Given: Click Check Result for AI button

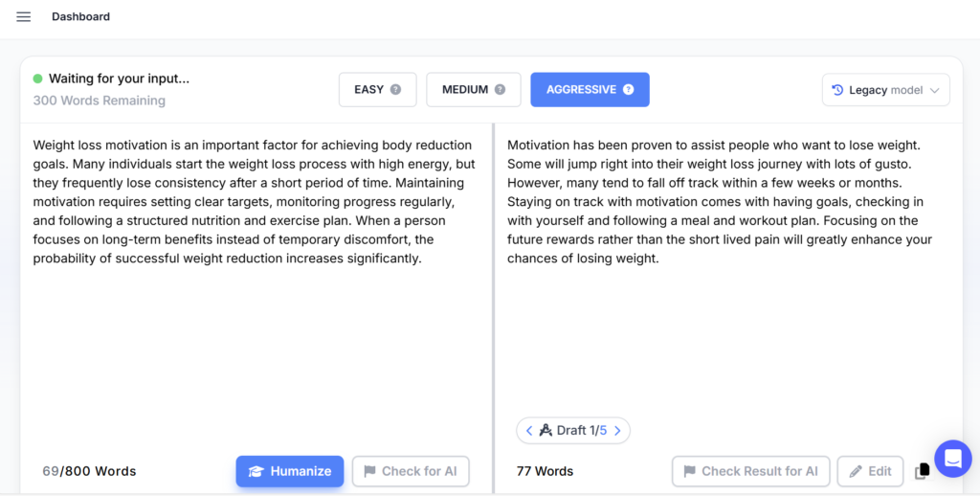Looking at the screenshot, I should click(749, 471).
